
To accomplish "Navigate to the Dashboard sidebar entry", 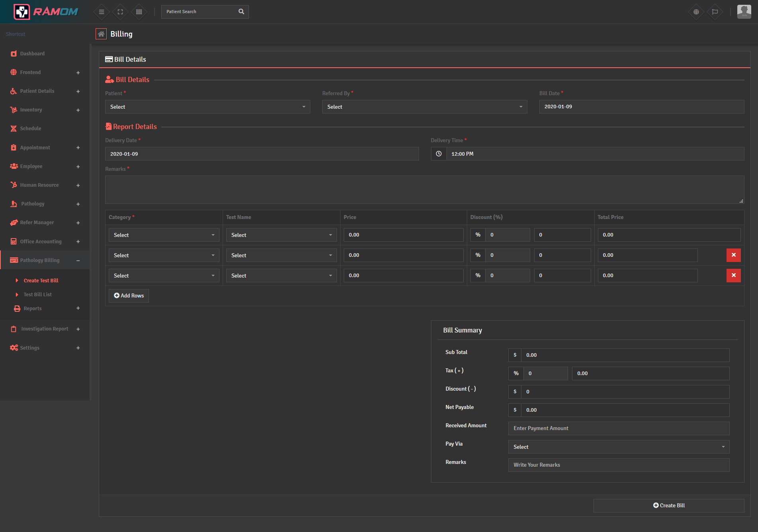I will 32,53.
